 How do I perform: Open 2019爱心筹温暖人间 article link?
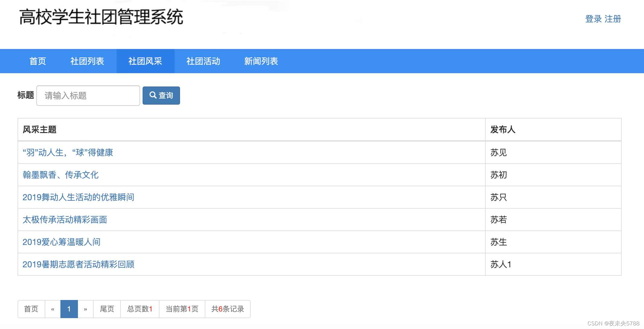(x=61, y=242)
